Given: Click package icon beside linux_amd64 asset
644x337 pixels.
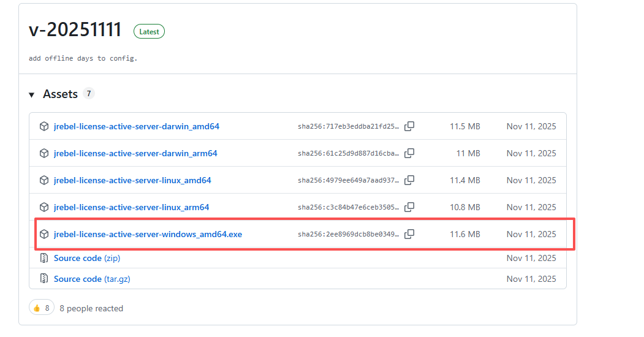Looking at the screenshot, I should [x=44, y=180].
